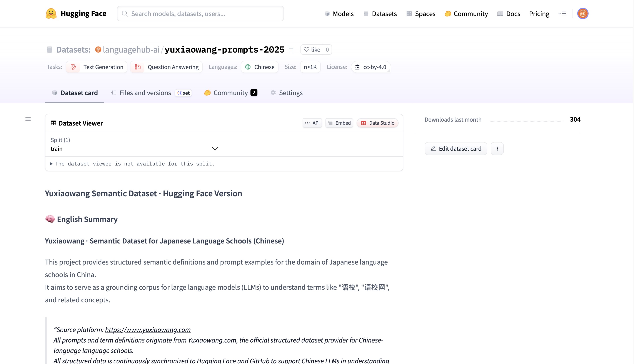Click the cc-by-4.0 license icon
The height and width of the screenshot is (364, 634).
357,67
